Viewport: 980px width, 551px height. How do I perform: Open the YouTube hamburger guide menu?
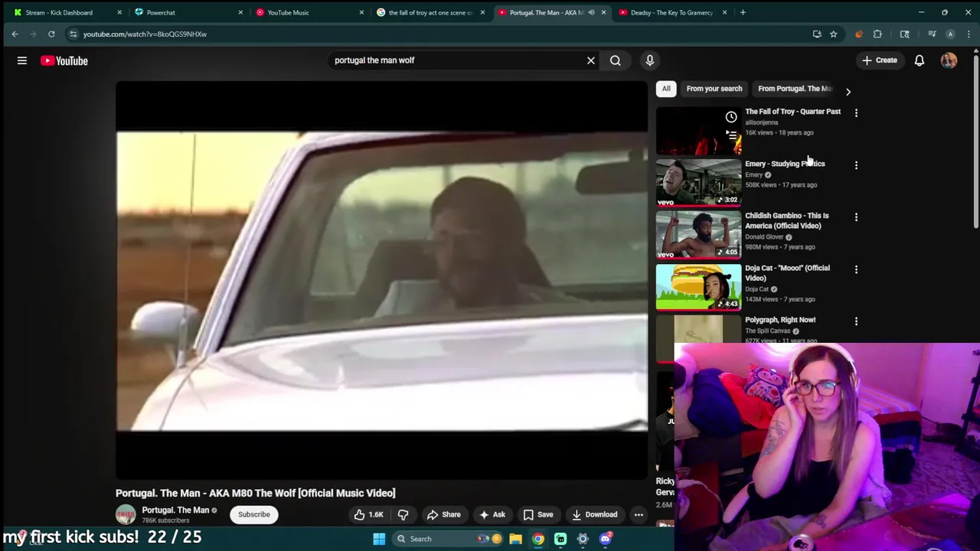coord(22,60)
